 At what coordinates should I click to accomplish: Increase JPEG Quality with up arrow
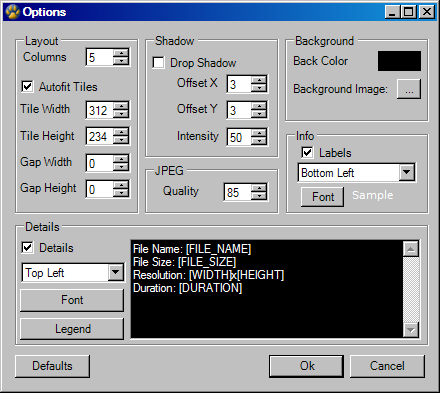259,188
